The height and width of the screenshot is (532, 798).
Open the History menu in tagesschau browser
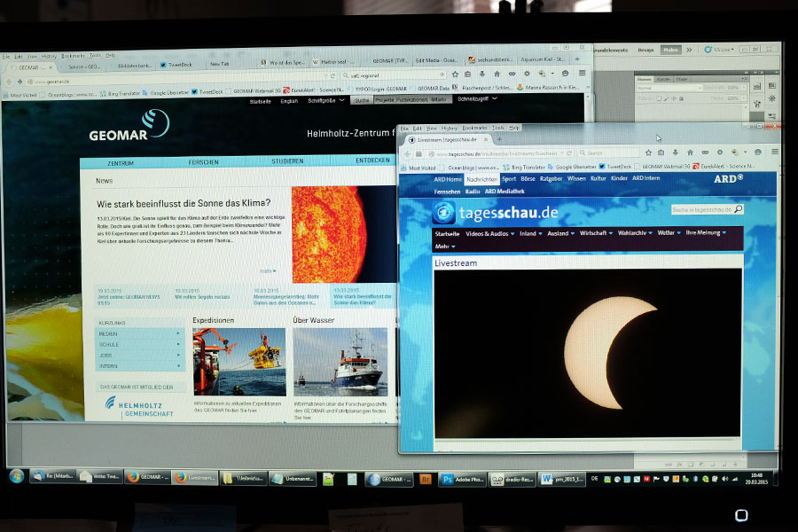tap(450, 129)
